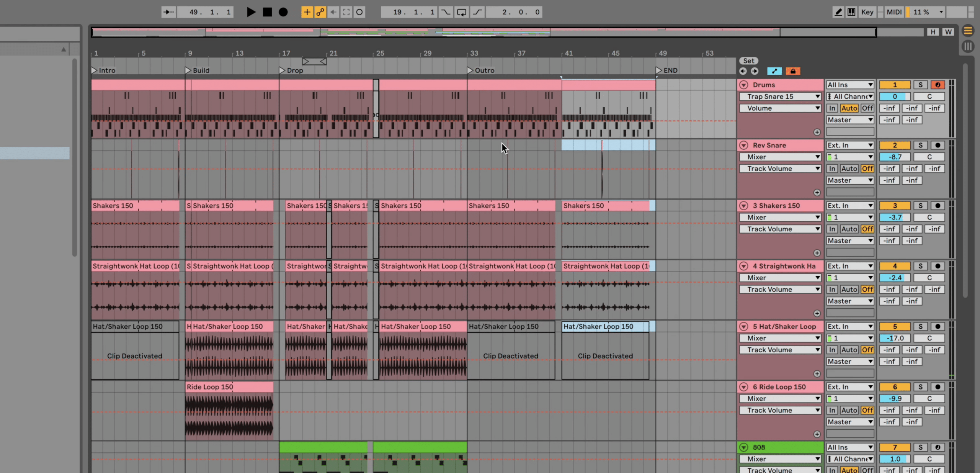Image resolution: width=980 pixels, height=473 pixels.
Task: Toggle the orange Lock Envelopes button
Action: point(793,71)
